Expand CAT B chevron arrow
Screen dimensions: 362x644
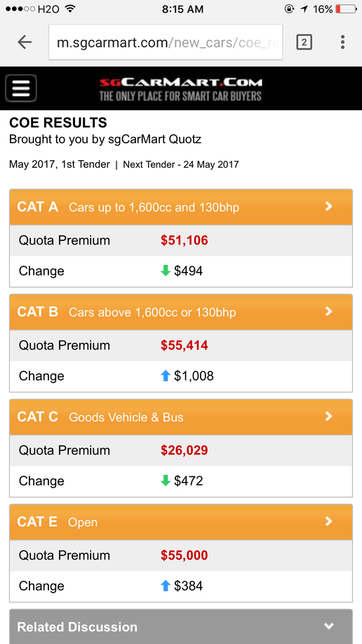(328, 311)
